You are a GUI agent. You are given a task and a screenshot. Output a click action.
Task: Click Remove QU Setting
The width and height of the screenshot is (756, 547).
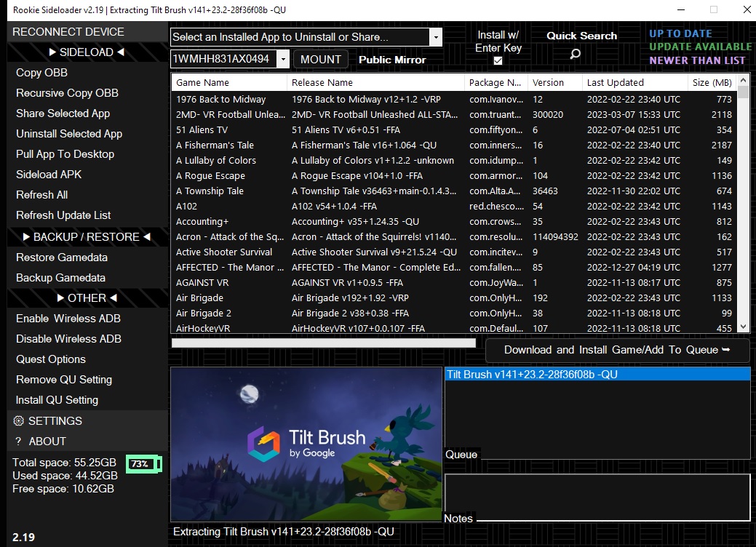pyautogui.click(x=63, y=380)
